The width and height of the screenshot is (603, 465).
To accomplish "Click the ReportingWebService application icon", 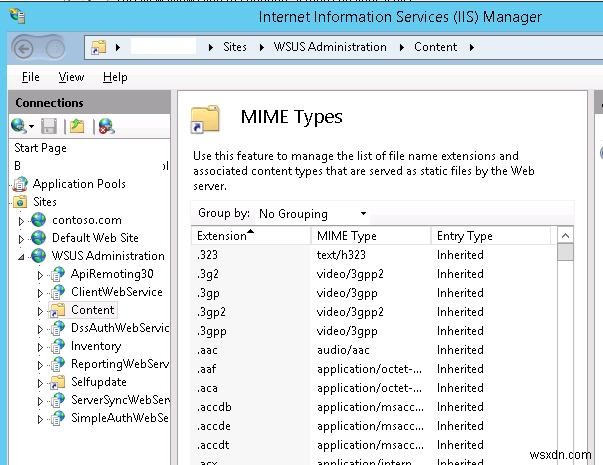I will click(x=58, y=364).
